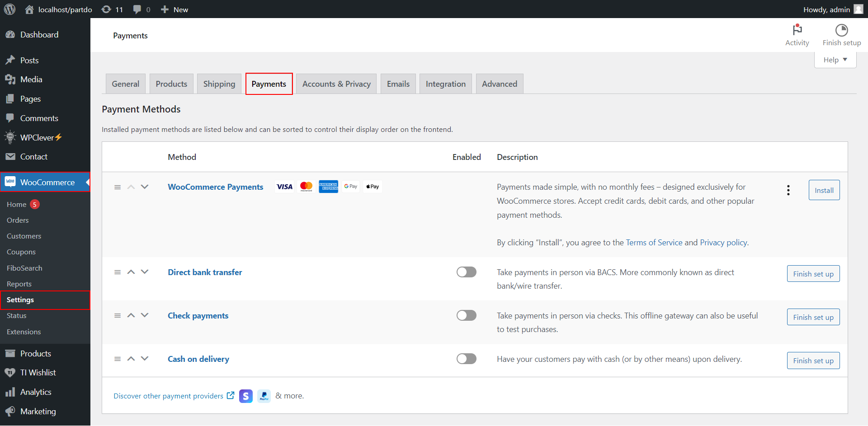Open Dashboard in the sidebar
This screenshot has width=868, height=426.
point(45,35)
